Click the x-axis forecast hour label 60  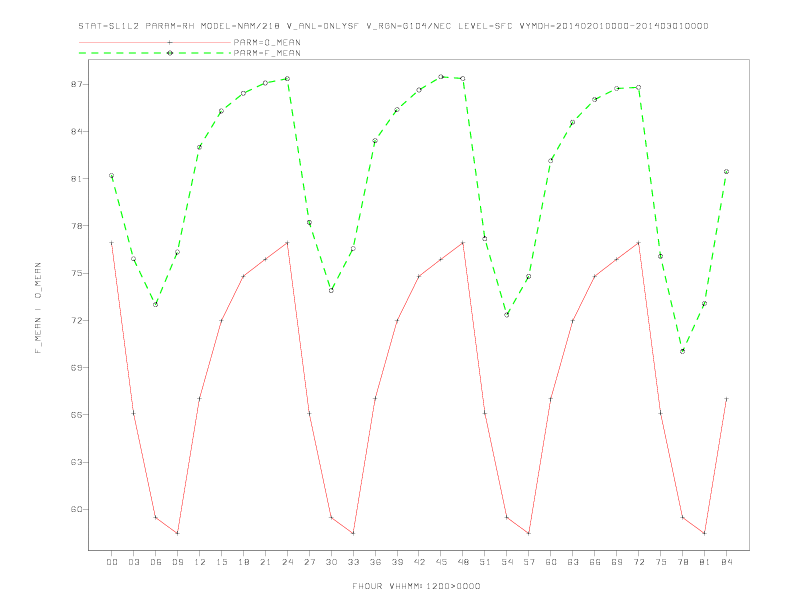(551, 562)
